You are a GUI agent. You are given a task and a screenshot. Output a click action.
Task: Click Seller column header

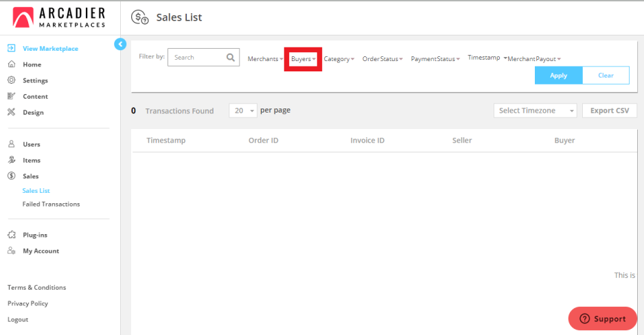[462, 141]
